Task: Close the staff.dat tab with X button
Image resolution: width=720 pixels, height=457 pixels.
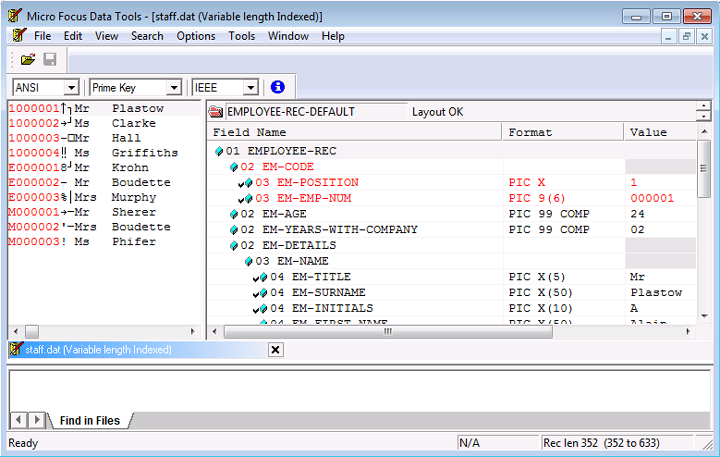Action: (x=276, y=350)
